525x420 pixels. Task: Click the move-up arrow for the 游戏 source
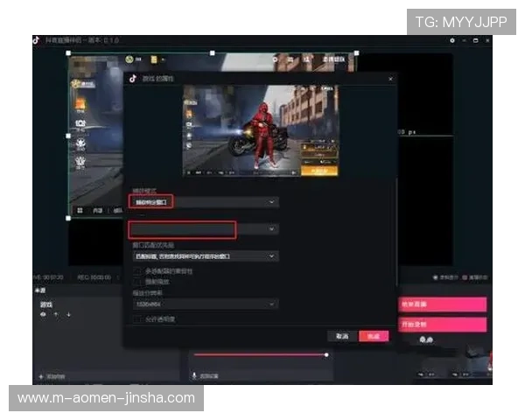pyautogui.click(x=56, y=314)
